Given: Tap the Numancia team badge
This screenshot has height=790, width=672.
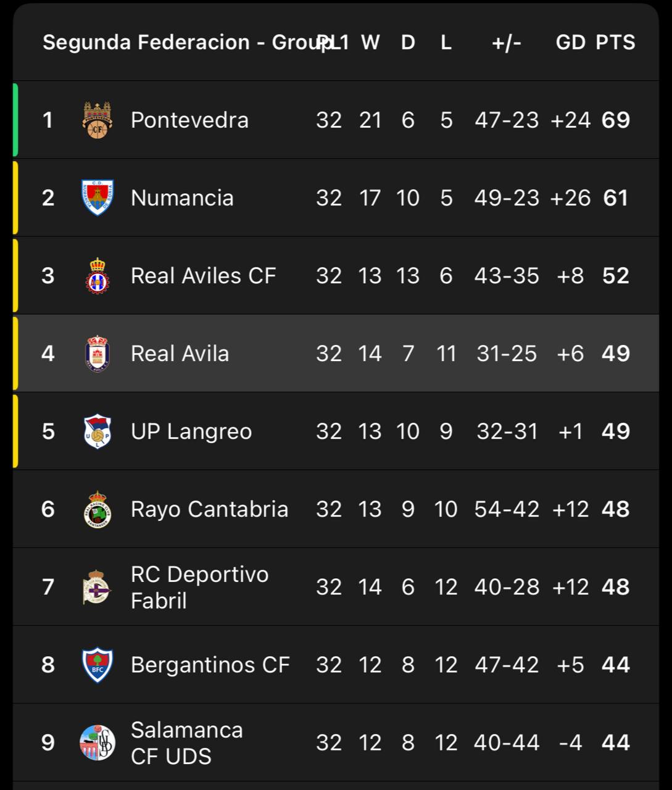Looking at the screenshot, I should pyautogui.click(x=97, y=197).
